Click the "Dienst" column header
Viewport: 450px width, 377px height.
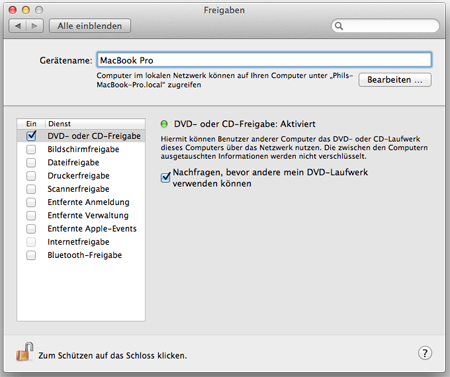(95, 124)
